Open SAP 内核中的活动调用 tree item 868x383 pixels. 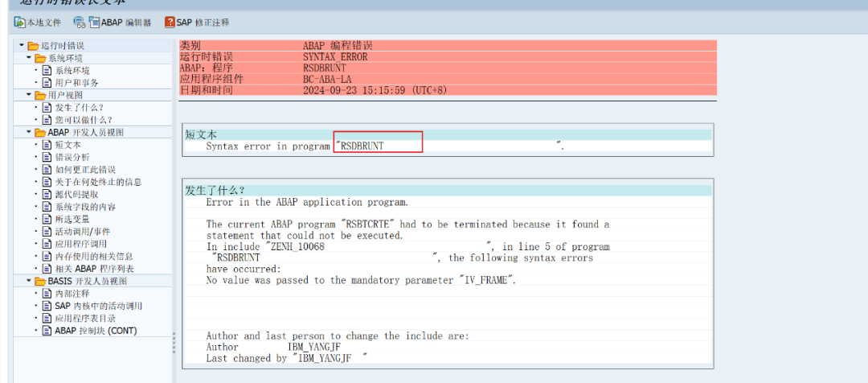99,306
